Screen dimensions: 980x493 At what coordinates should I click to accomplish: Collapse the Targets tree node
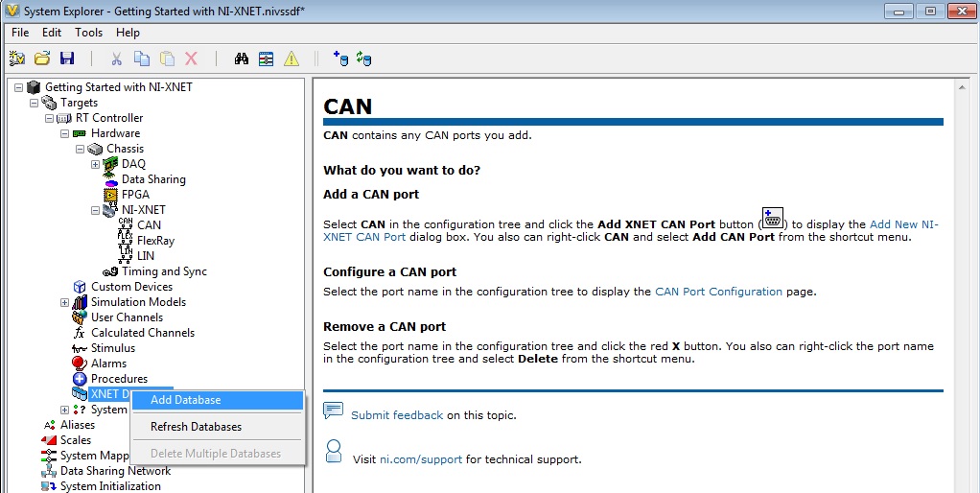(x=34, y=103)
